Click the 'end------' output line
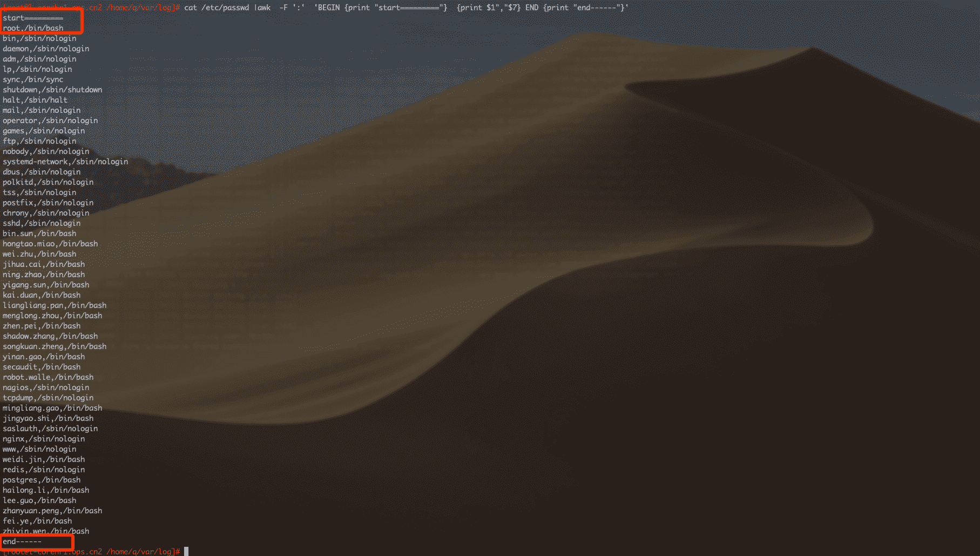 click(22, 541)
